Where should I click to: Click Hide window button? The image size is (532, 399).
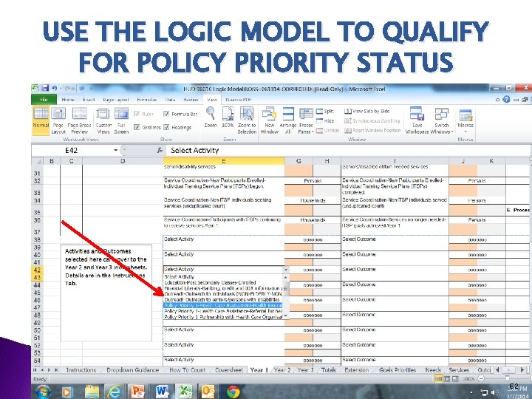tap(325, 120)
